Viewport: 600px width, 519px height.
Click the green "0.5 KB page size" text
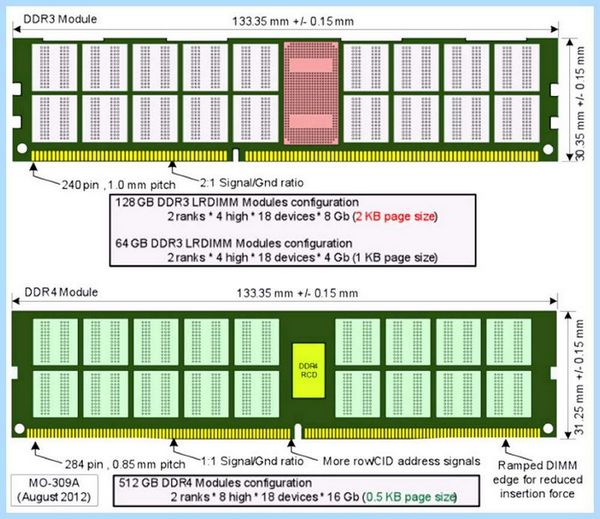click(411, 497)
